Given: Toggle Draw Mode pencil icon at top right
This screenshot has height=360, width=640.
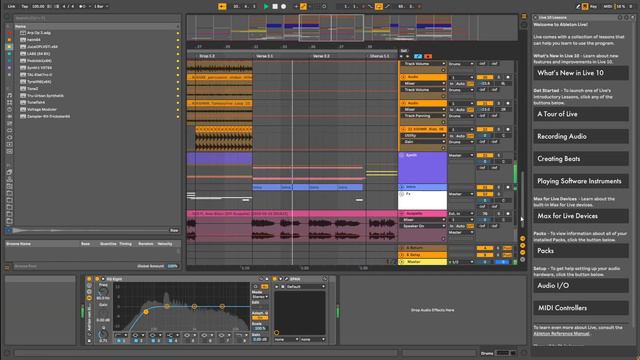Looking at the screenshot, I should click(x=578, y=7).
